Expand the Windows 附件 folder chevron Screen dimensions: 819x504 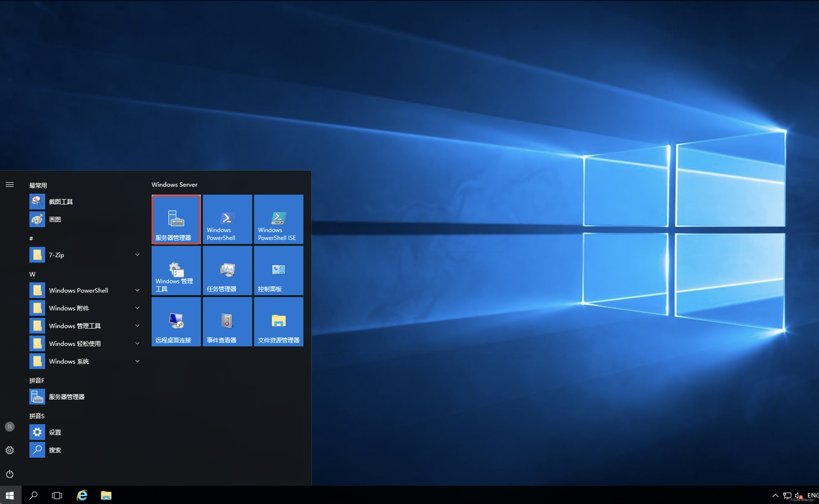pos(137,308)
